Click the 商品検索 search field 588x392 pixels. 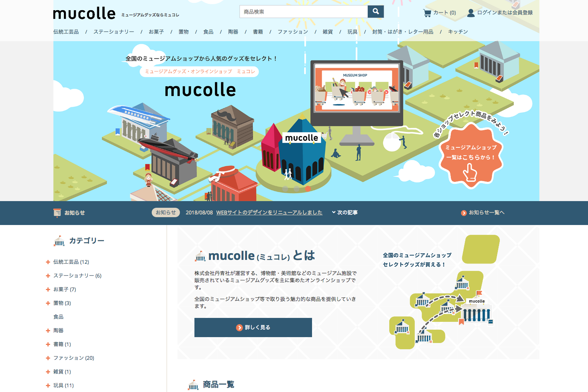click(303, 12)
